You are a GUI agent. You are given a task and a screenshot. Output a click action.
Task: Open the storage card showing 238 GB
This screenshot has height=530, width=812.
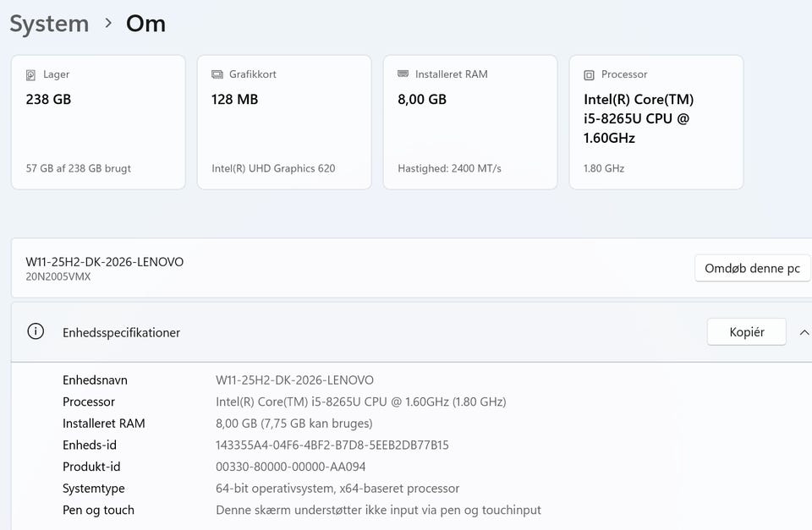[98, 123]
